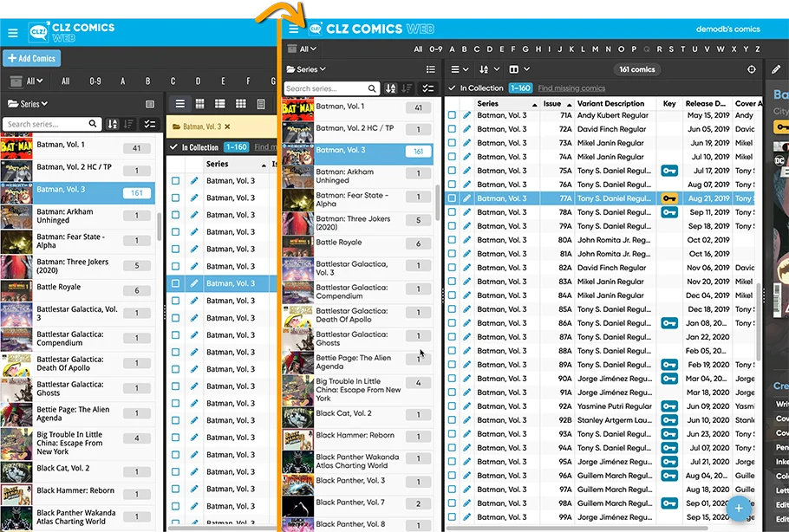Image resolution: width=789 pixels, height=532 pixels.
Task: Sort by Series column header in right table
Action: 506,104
